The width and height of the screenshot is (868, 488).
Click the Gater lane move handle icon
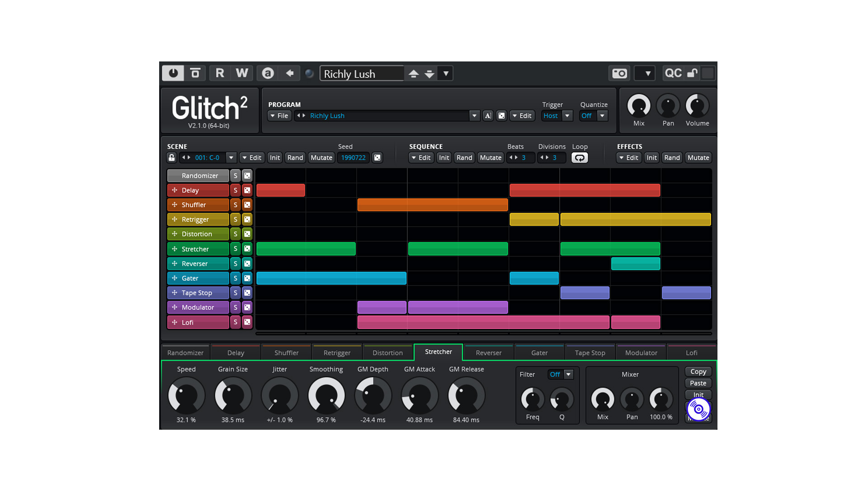[175, 278]
